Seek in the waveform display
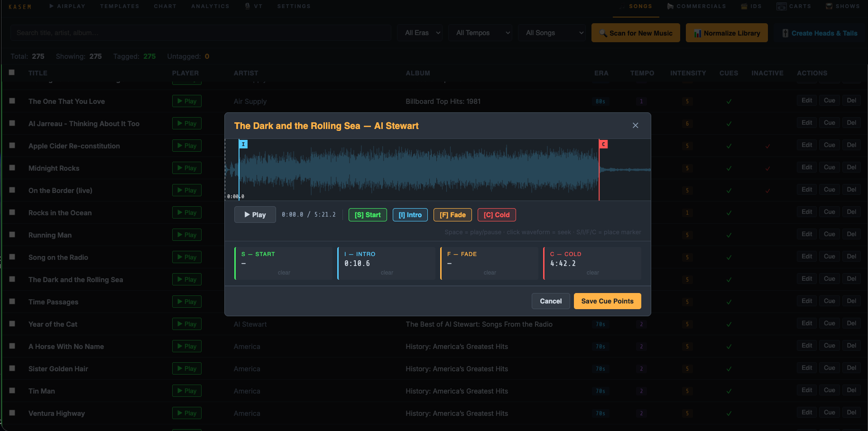This screenshot has height=431, width=868. click(x=438, y=170)
